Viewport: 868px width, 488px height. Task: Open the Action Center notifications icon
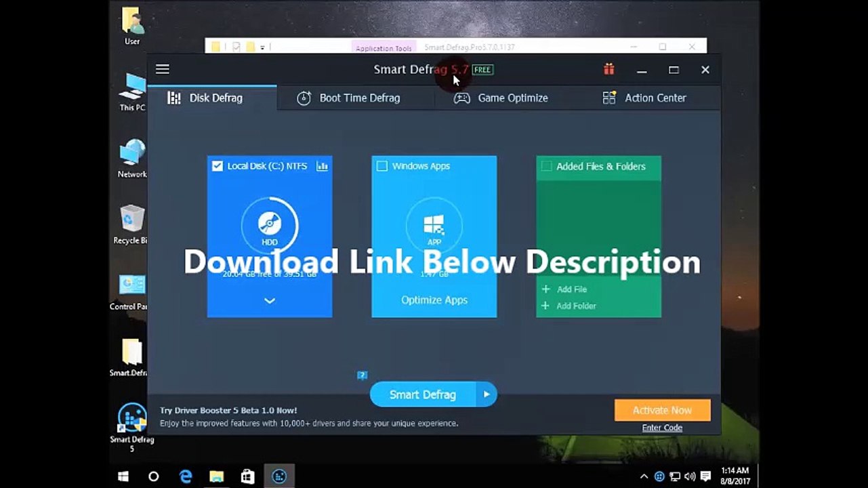[x=705, y=476]
